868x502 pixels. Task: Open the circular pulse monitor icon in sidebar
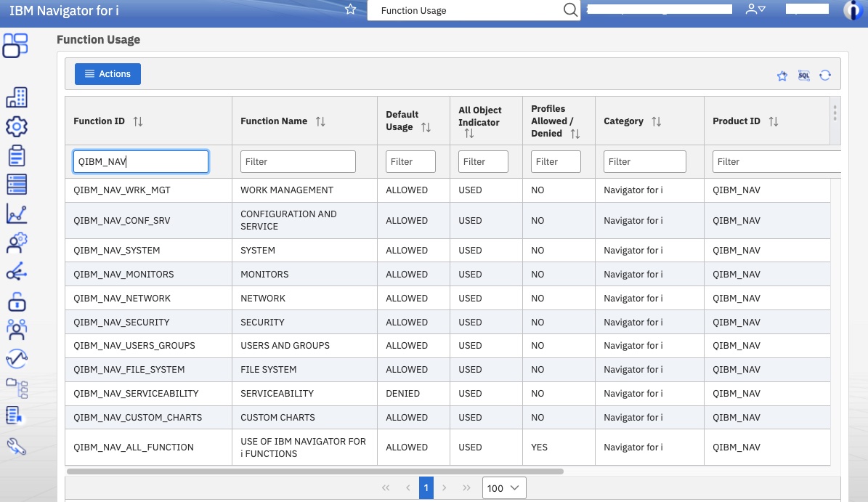pyautogui.click(x=17, y=359)
